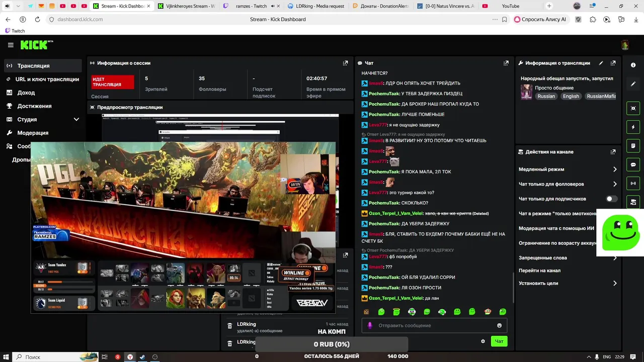Screen dimensions: 644x362
Task: Insert the green halo emote
Action: [396, 312]
